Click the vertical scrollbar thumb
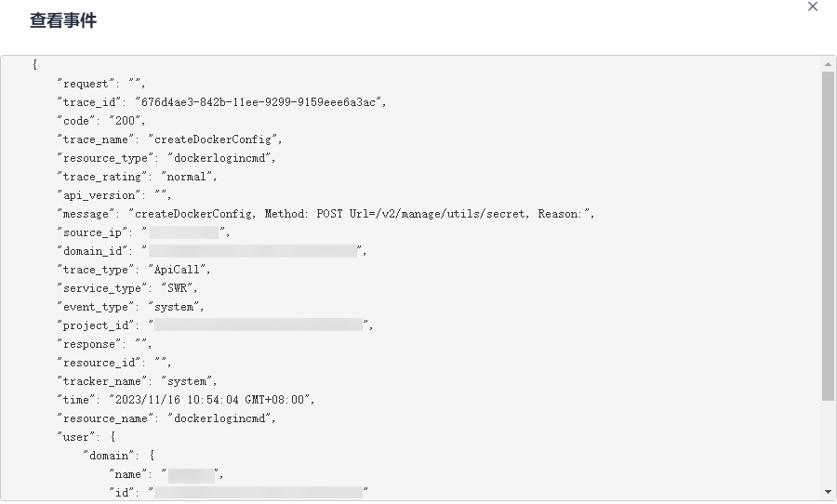 [x=828, y=232]
